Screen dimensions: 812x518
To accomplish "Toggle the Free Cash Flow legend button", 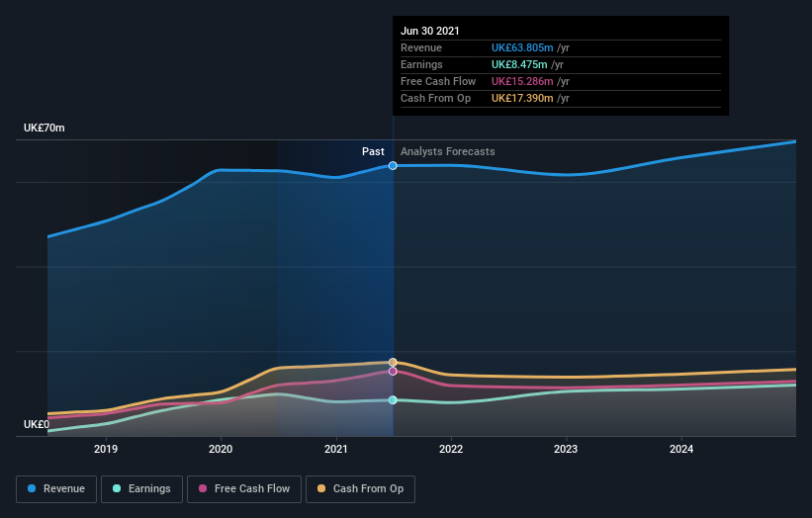I will pos(244,489).
